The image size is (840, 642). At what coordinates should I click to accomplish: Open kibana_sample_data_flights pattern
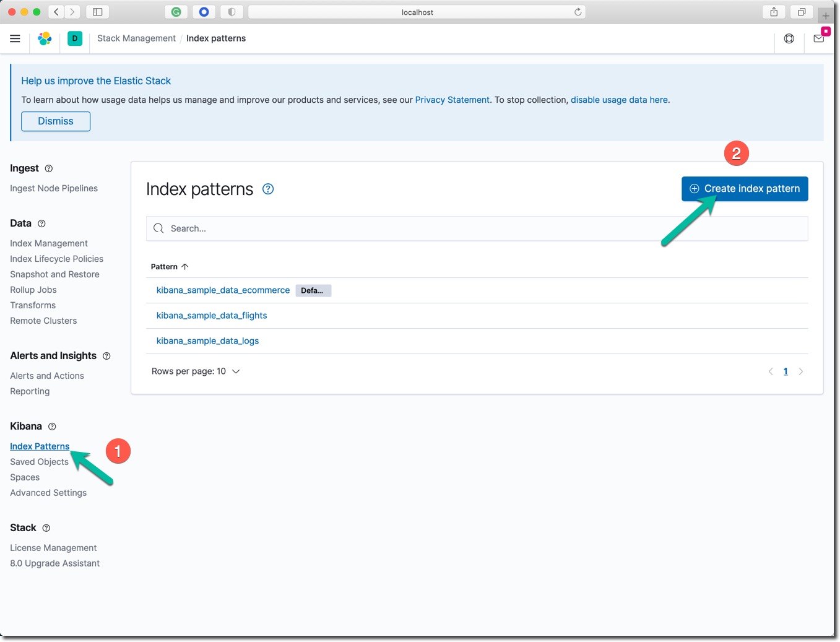click(212, 316)
